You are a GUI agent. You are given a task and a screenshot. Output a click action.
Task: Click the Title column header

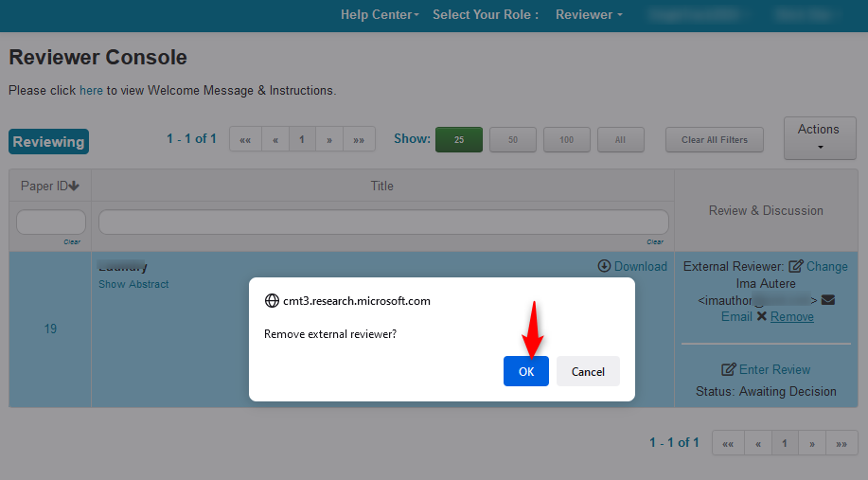click(382, 186)
